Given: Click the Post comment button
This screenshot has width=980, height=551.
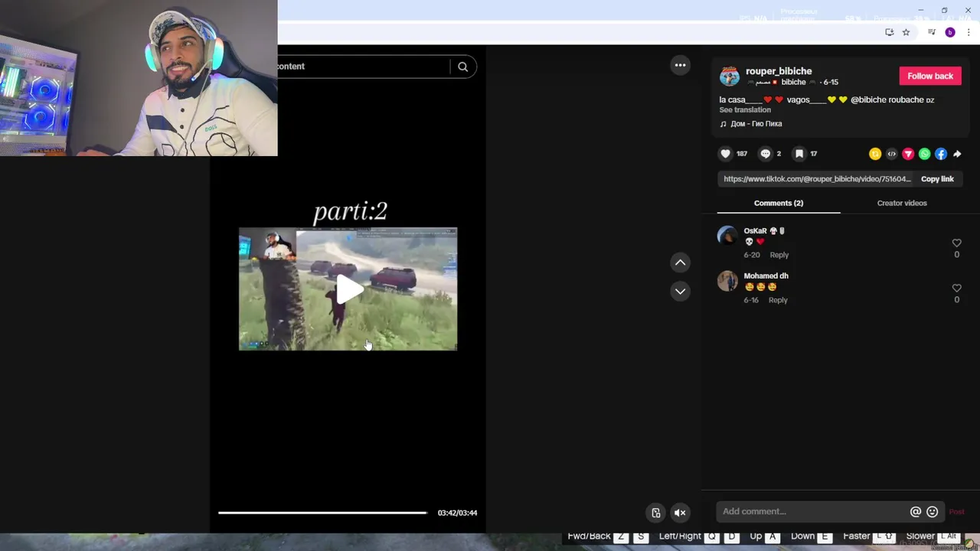Looking at the screenshot, I should (x=956, y=512).
